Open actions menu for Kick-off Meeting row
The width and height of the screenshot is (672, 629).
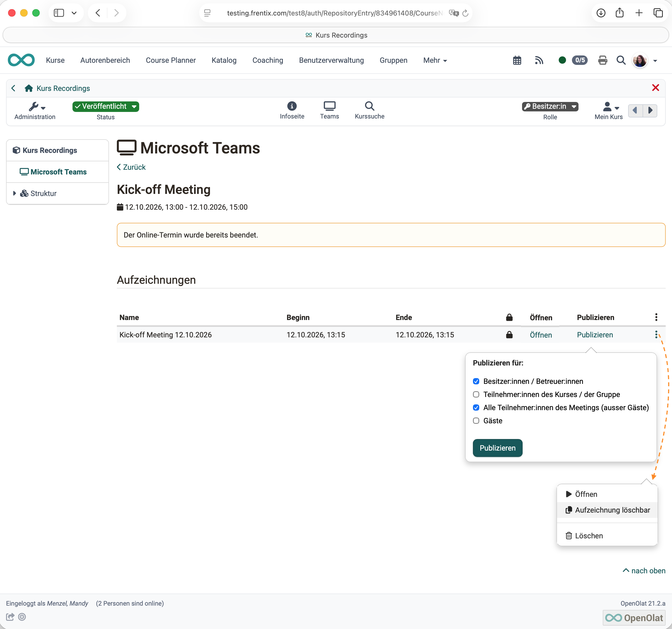pyautogui.click(x=656, y=335)
